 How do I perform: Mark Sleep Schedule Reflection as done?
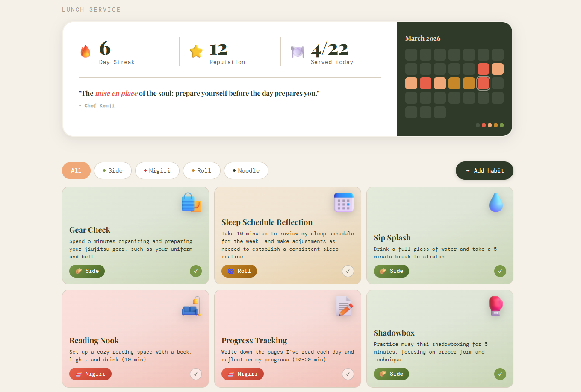click(348, 271)
